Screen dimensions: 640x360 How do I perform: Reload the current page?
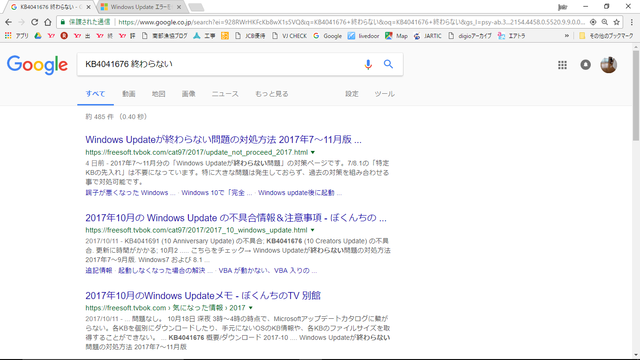click(x=35, y=22)
